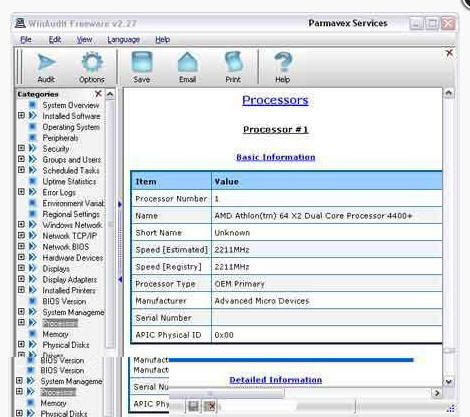Screen dimensions: 470x417
Task: Select Physical Disks category
Action: coord(66,345)
